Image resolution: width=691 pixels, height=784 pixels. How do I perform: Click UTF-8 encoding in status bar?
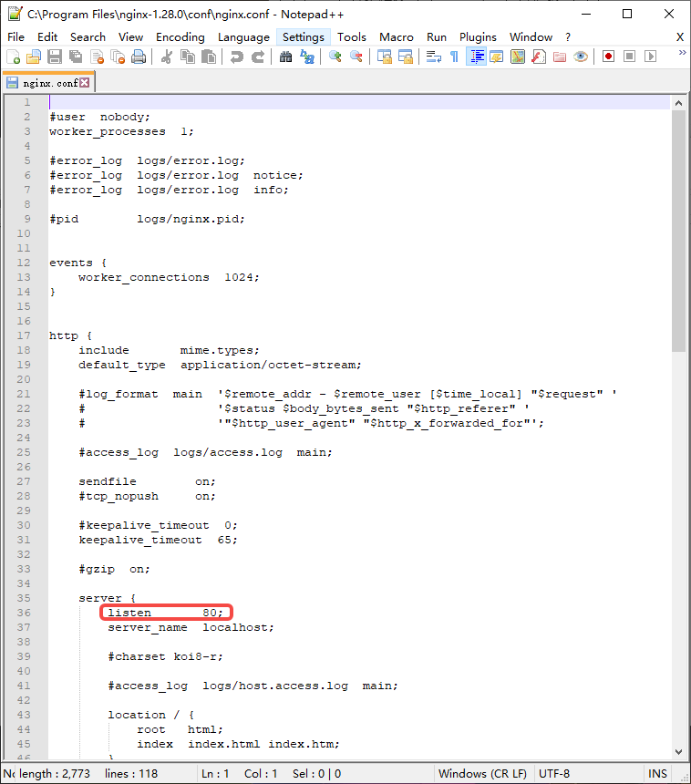554,773
